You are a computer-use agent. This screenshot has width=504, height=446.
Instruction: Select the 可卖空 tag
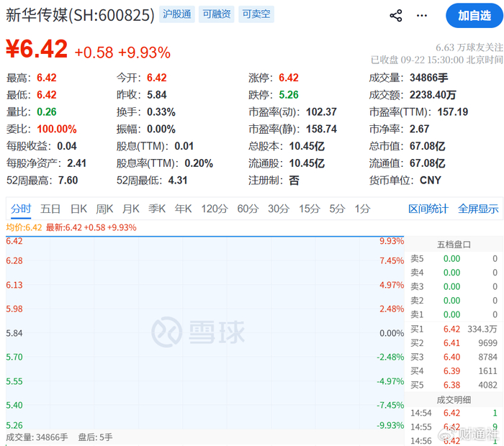coord(256,14)
